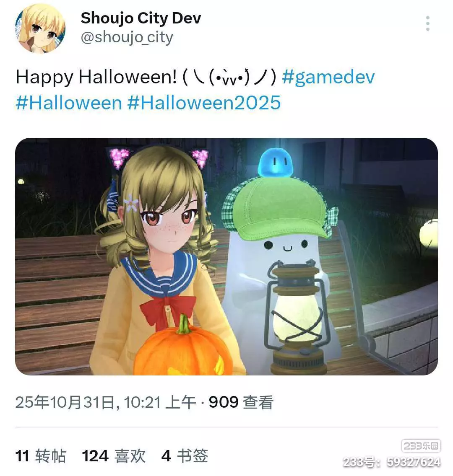Image resolution: width=453 pixels, height=476 pixels.
Task: Enlarge the Halloween game screenshot image
Action: tap(226, 256)
